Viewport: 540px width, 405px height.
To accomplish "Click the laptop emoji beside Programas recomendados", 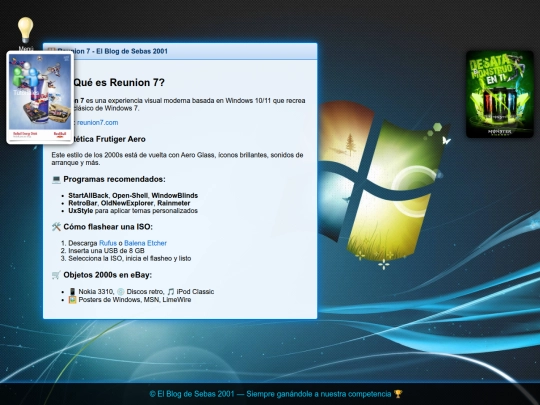I will coord(56,179).
